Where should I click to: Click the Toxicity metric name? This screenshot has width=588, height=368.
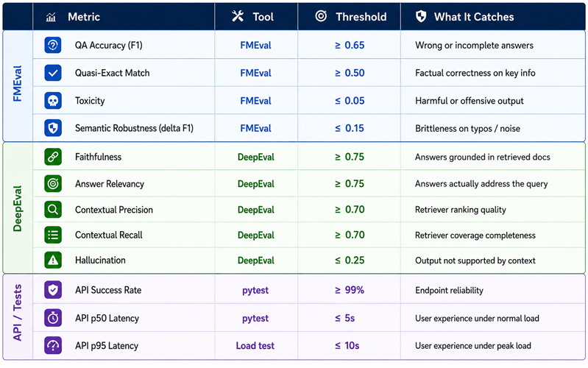tap(90, 101)
